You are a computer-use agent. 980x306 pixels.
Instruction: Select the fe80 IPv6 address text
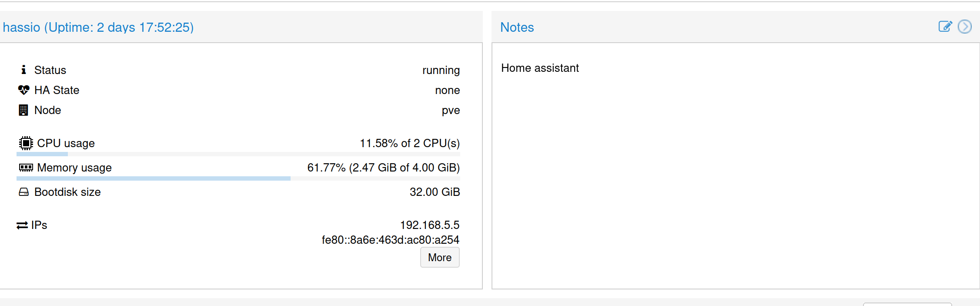(390, 240)
